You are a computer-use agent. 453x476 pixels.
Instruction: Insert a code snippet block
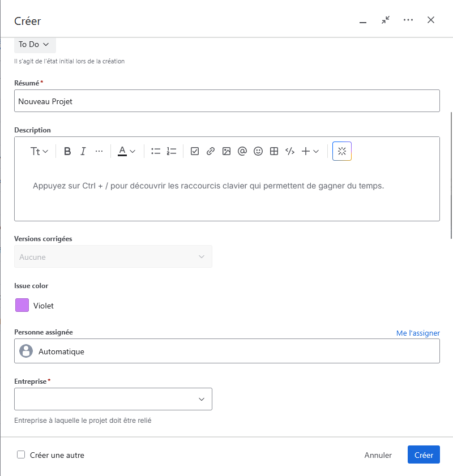(290, 151)
